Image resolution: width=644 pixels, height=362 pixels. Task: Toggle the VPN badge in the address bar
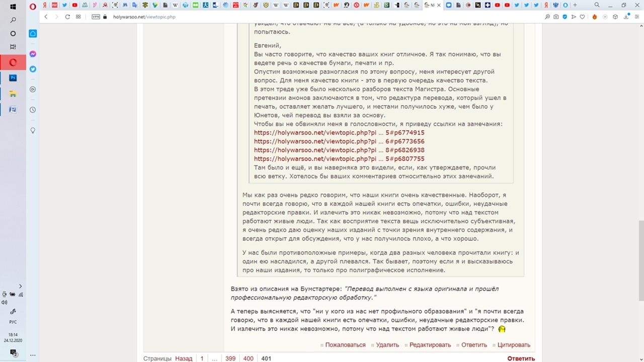coord(96,17)
